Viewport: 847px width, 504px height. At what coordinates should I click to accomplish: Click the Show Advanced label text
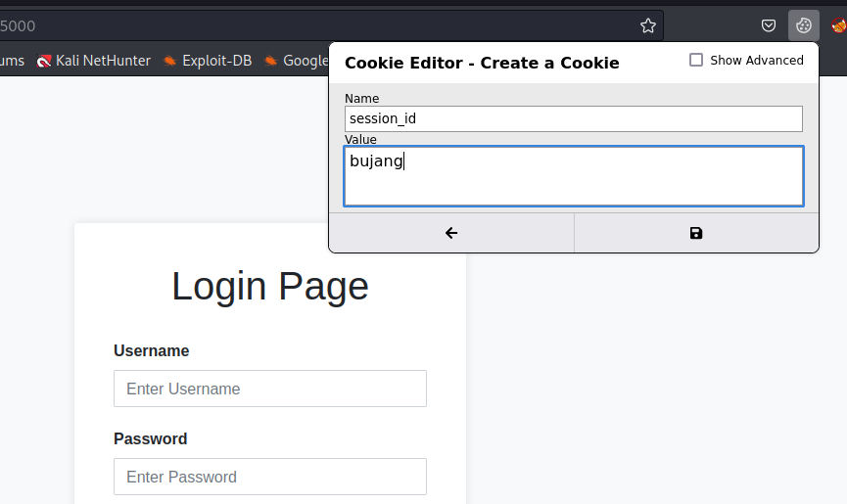(x=756, y=61)
